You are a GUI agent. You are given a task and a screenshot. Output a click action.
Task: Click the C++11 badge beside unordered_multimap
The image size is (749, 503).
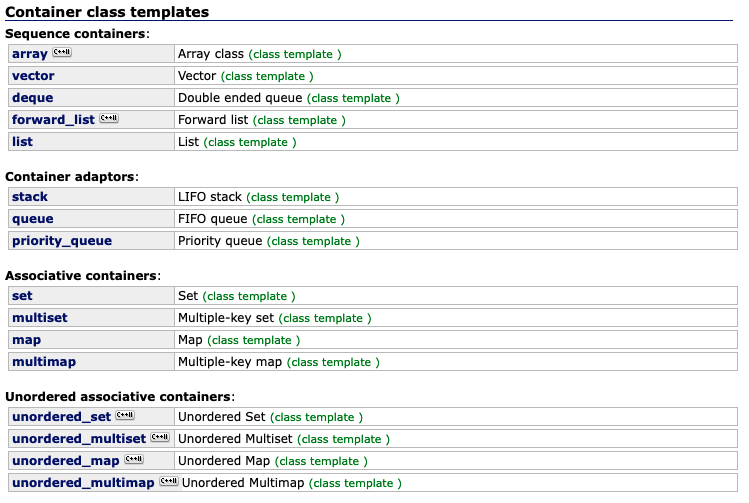[x=169, y=481]
